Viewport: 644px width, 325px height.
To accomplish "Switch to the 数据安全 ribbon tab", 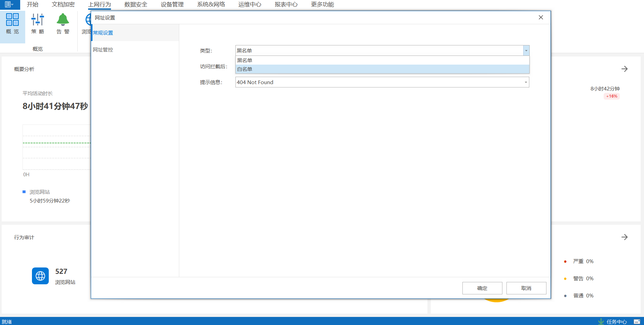I will 136,4.
